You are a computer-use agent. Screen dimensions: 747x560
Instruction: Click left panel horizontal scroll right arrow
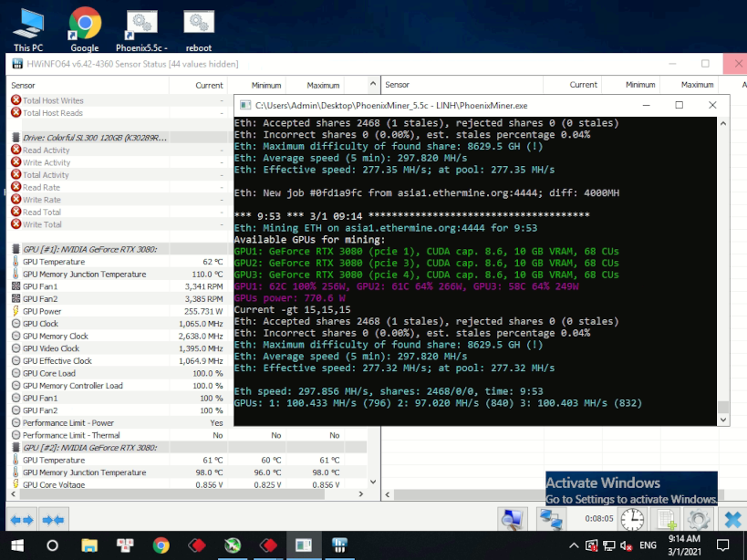[x=360, y=494]
